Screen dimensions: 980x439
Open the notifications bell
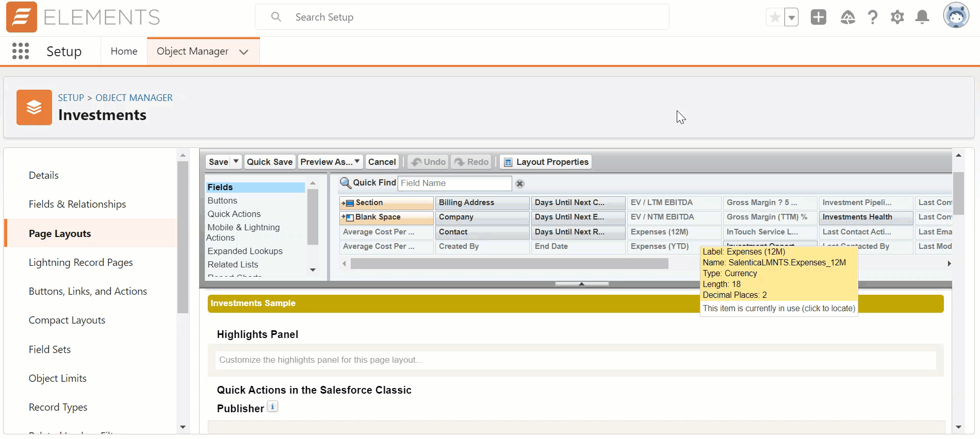922,18
